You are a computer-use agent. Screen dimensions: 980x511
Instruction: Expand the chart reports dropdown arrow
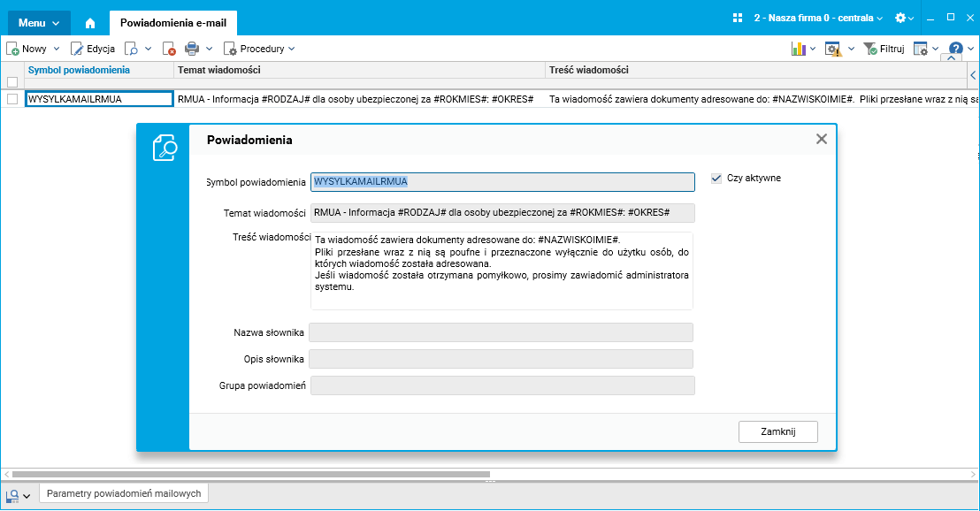[813, 49]
